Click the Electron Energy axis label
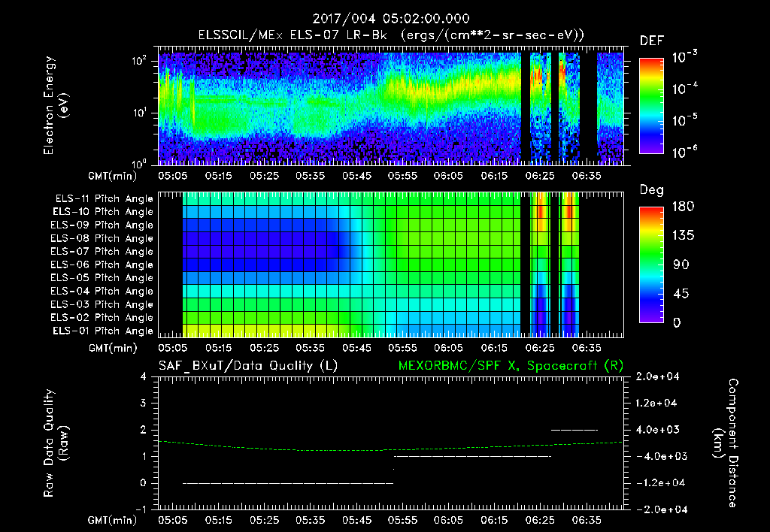770x532 pixels. [x=55, y=105]
